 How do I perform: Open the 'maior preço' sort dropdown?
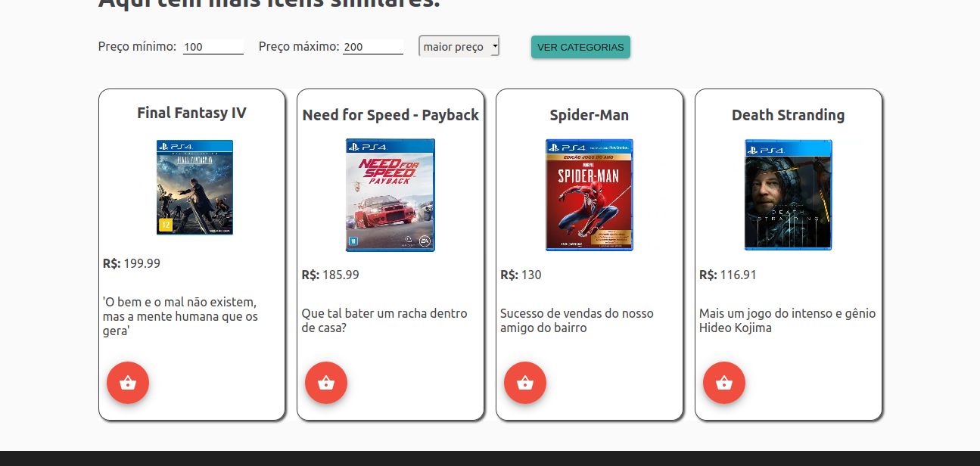coord(459,46)
